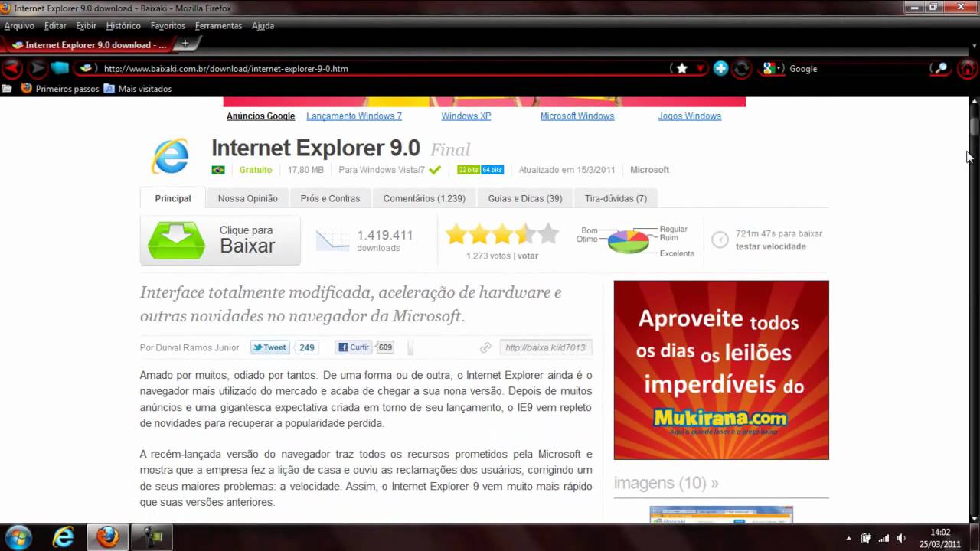The height and width of the screenshot is (551, 980).
Task: Switch to the Prós e Contras tab
Action: 330,198
